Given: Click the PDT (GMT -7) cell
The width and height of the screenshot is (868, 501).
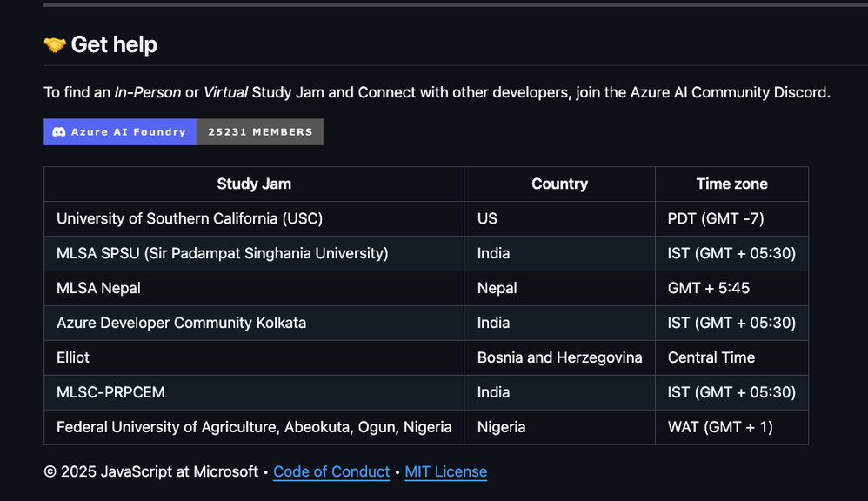Looking at the screenshot, I should point(716,218).
